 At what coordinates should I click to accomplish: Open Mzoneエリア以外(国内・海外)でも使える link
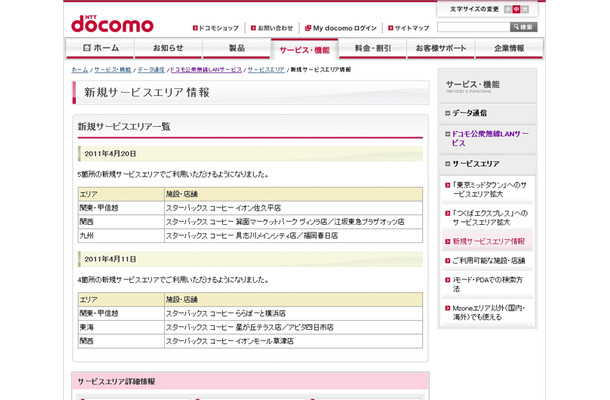point(489,312)
